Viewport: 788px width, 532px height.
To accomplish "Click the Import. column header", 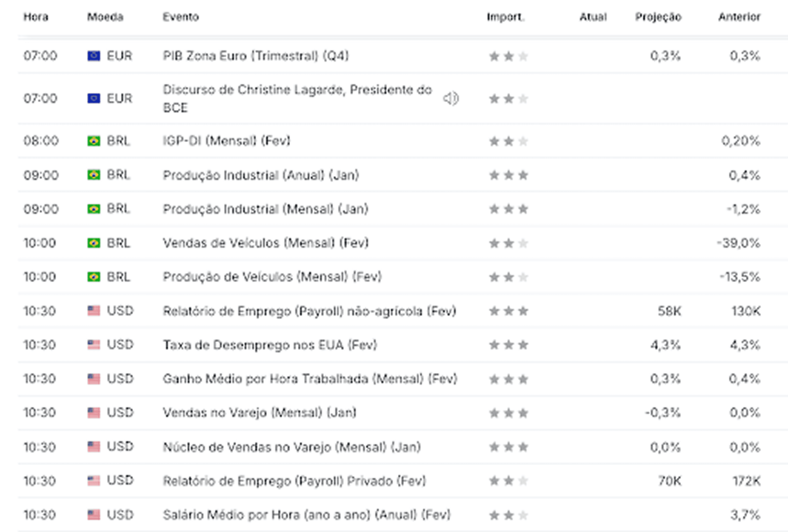I will pyautogui.click(x=506, y=17).
